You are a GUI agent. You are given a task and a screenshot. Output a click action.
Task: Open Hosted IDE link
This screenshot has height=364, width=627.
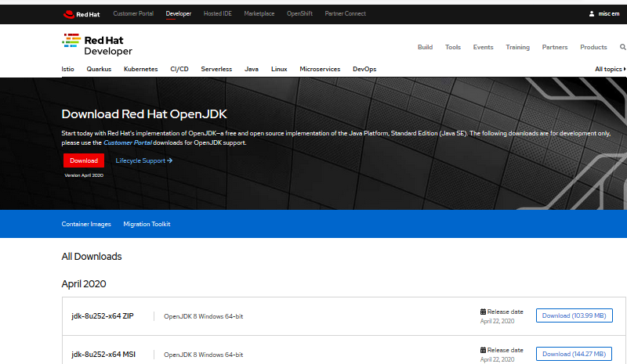pyautogui.click(x=218, y=13)
